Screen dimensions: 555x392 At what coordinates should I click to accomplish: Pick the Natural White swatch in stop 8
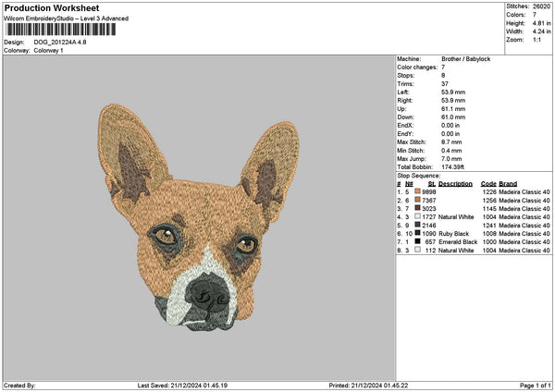point(419,250)
